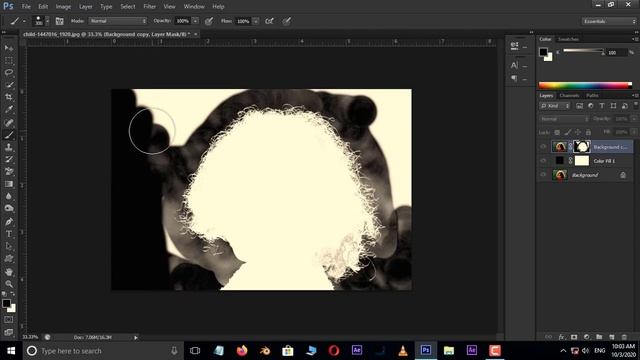Select the Spot Healing Brush tool
Screen dimensions: 640x360
point(9,122)
